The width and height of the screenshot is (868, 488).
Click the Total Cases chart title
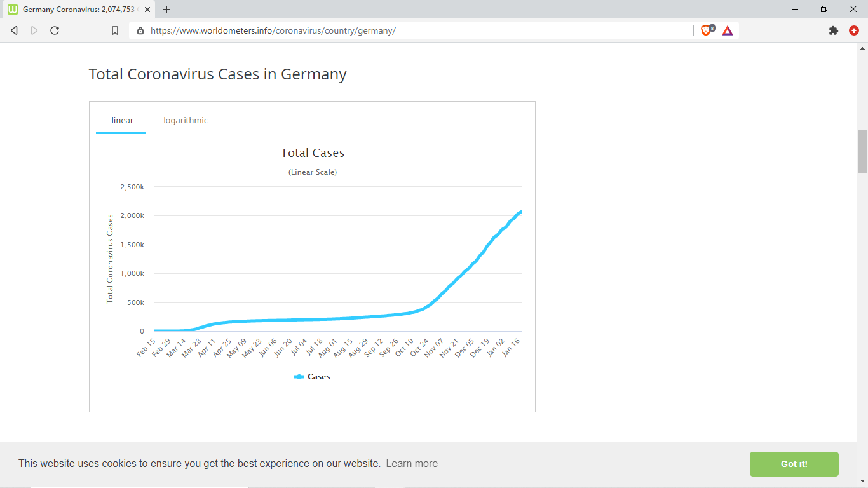pyautogui.click(x=313, y=153)
